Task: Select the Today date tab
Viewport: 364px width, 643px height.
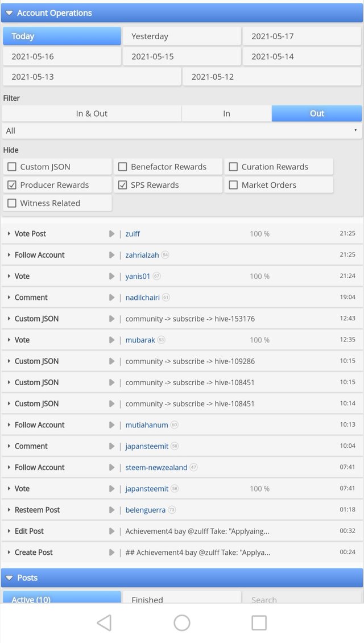Action: (x=62, y=36)
